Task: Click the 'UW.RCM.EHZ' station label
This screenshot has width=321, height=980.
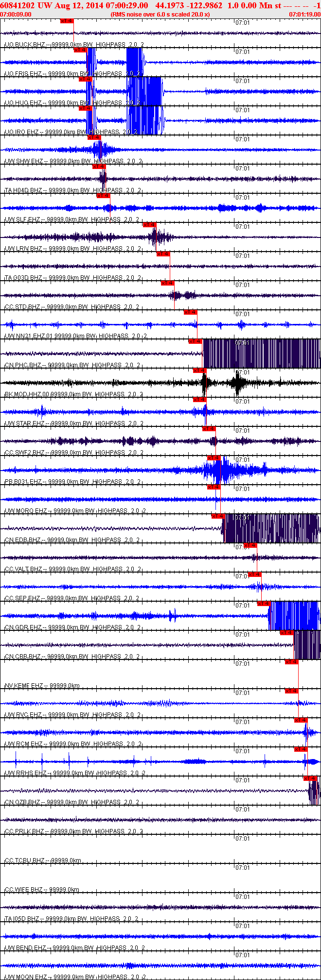Action: 23,744
